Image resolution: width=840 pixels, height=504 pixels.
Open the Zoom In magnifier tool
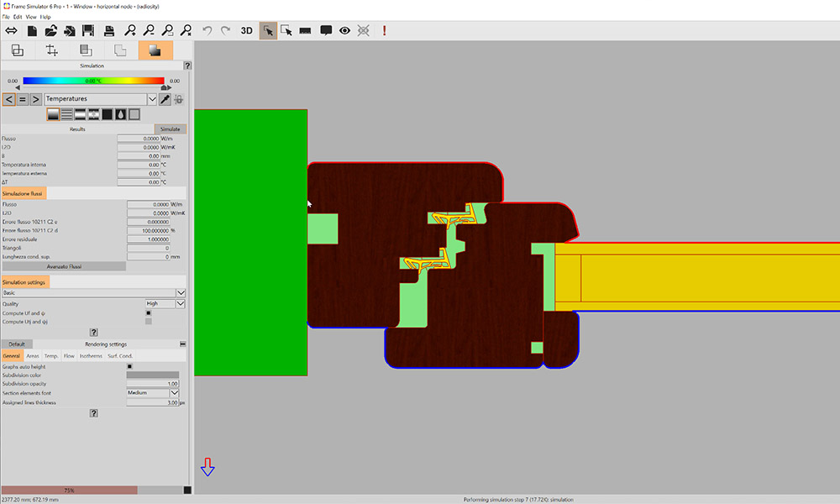130,30
